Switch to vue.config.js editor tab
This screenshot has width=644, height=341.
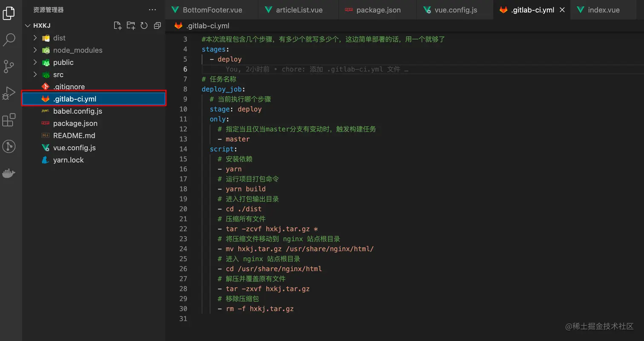pyautogui.click(x=455, y=10)
